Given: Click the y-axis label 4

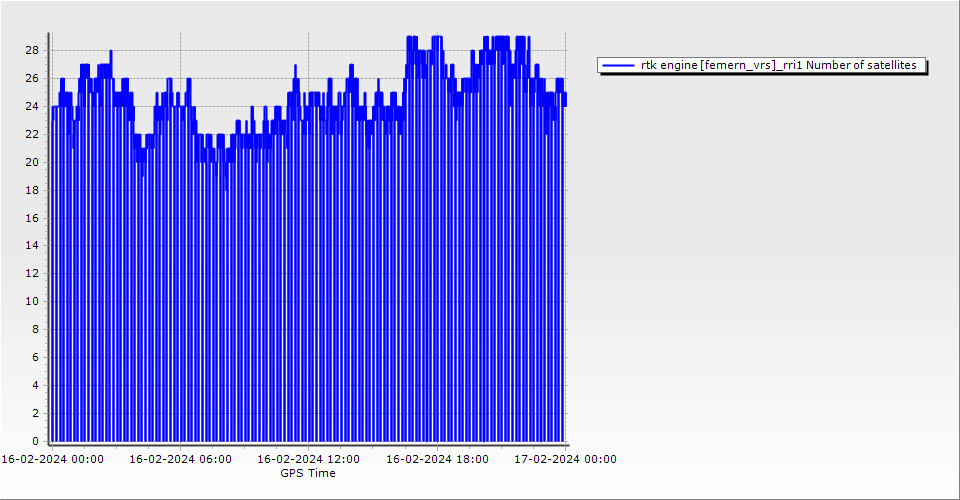Looking at the screenshot, I should pyautogui.click(x=35, y=385).
